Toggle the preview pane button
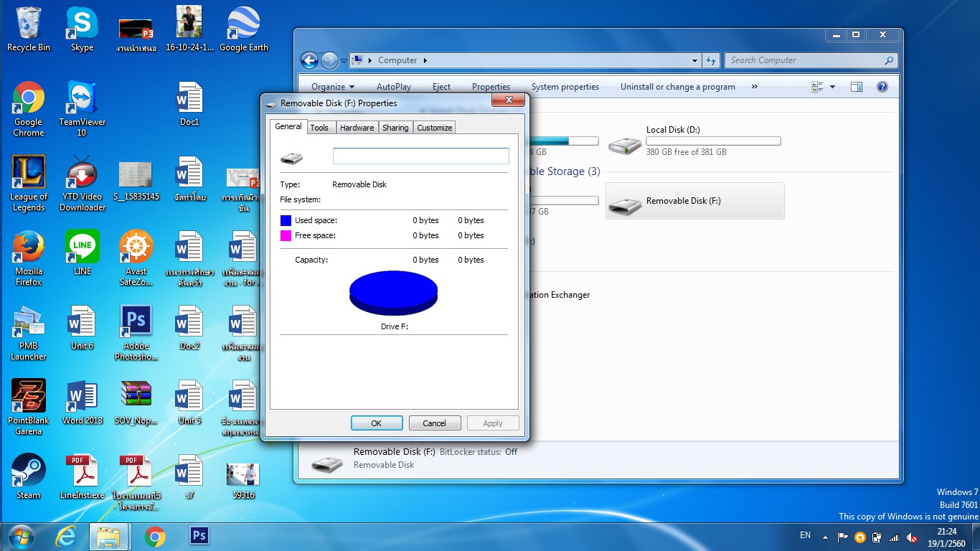 coord(856,87)
